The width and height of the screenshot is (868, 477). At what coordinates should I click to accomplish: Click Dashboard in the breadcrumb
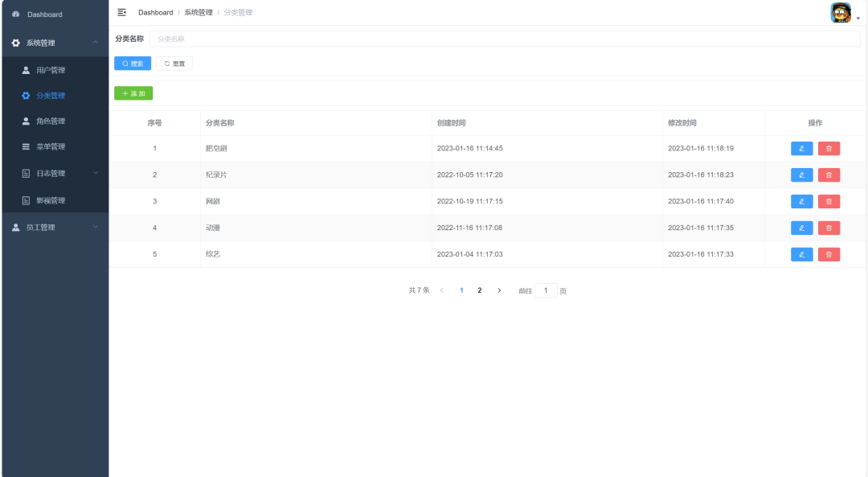pyautogui.click(x=156, y=12)
